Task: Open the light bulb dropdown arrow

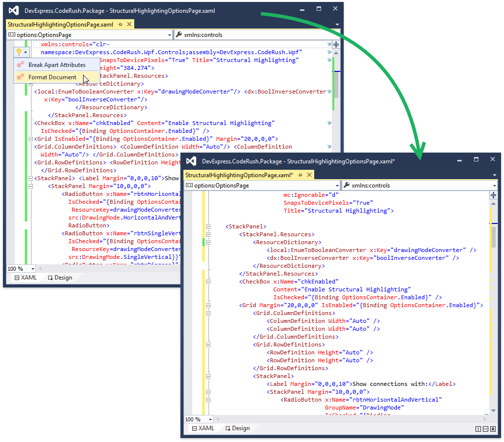Action: tap(26, 52)
